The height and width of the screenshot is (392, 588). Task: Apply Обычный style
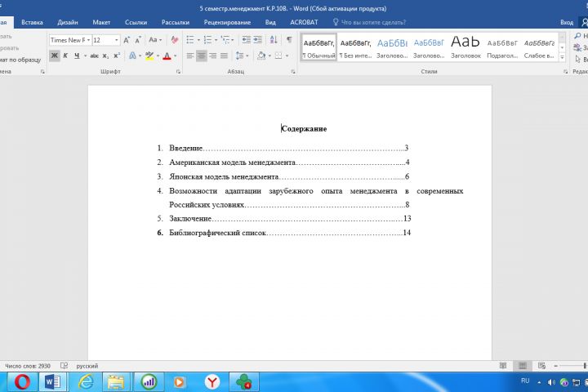tap(318, 47)
